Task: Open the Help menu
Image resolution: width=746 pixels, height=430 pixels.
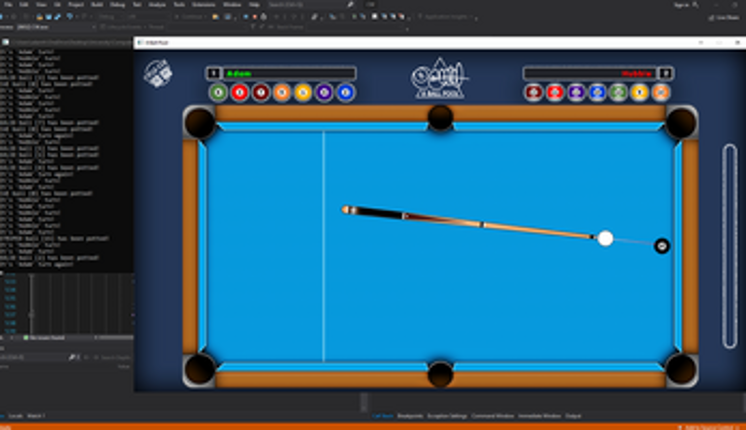Action: (x=255, y=4)
